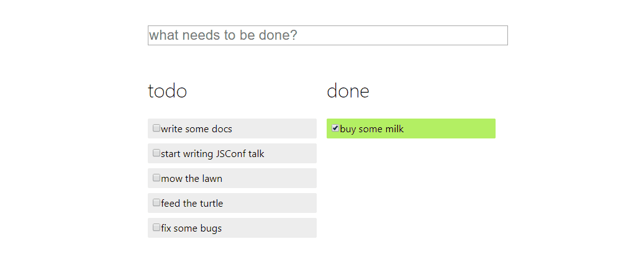644x257 pixels.
Task: Click empty right side of green done row
Action: 453,128
